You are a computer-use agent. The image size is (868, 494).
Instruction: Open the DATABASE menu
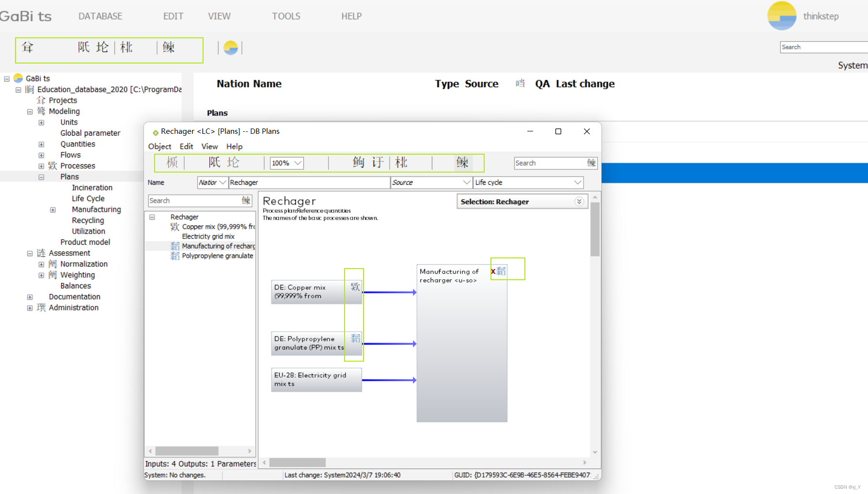click(x=100, y=16)
